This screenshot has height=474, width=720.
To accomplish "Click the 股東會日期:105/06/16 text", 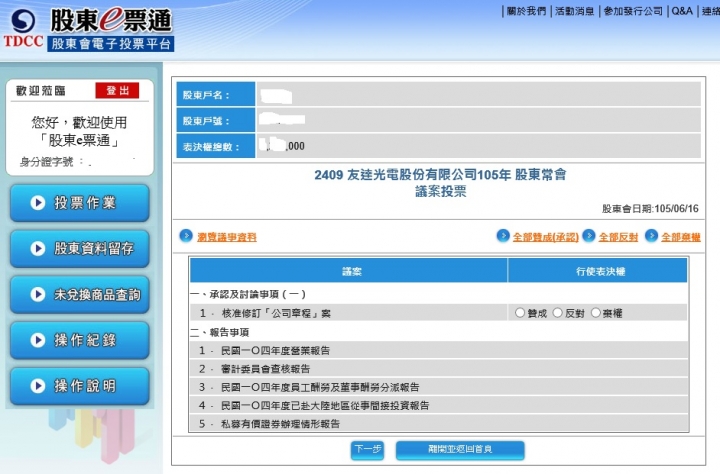I will [650, 209].
